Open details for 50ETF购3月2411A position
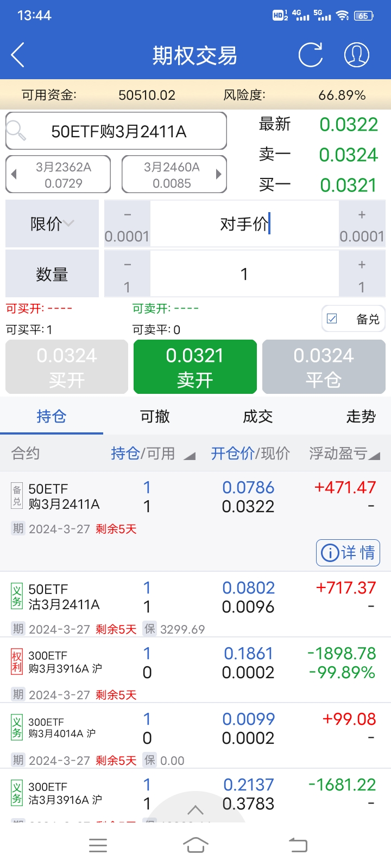This screenshot has height=868, width=391. point(348,553)
